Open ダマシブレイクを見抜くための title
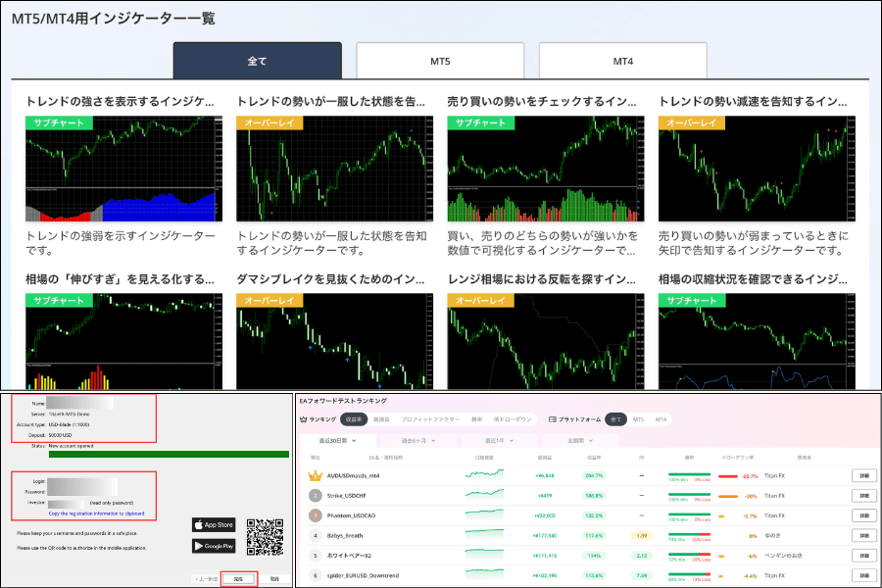 (x=331, y=279)
